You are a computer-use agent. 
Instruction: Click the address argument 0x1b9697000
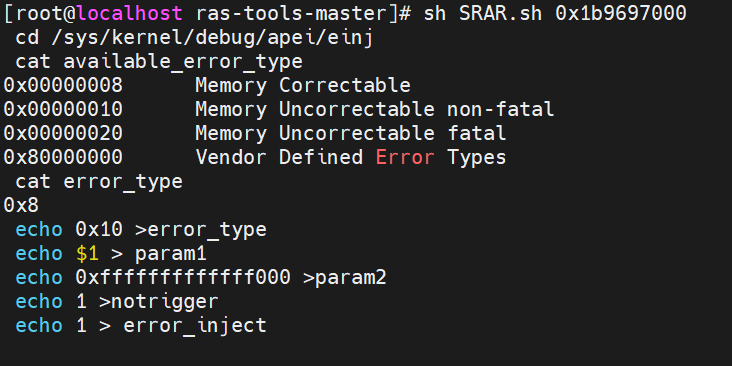coord(620,13)
